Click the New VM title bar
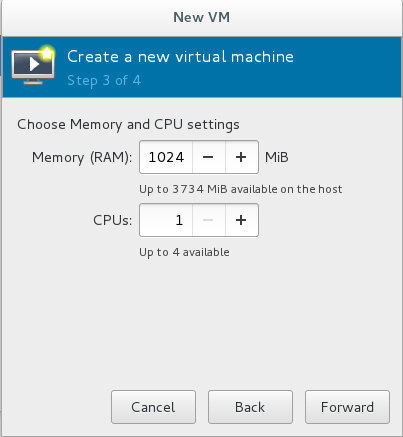 (201, 17)
